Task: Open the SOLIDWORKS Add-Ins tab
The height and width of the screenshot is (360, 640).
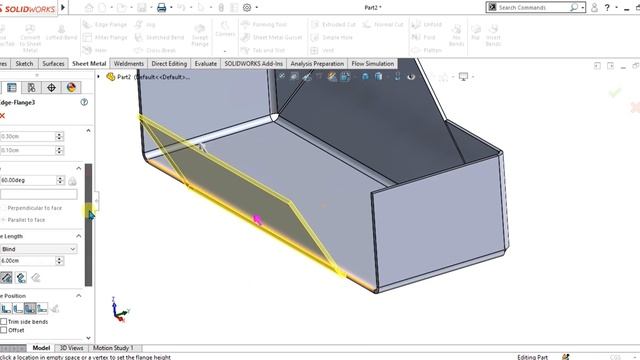Action: pos(253,64)
